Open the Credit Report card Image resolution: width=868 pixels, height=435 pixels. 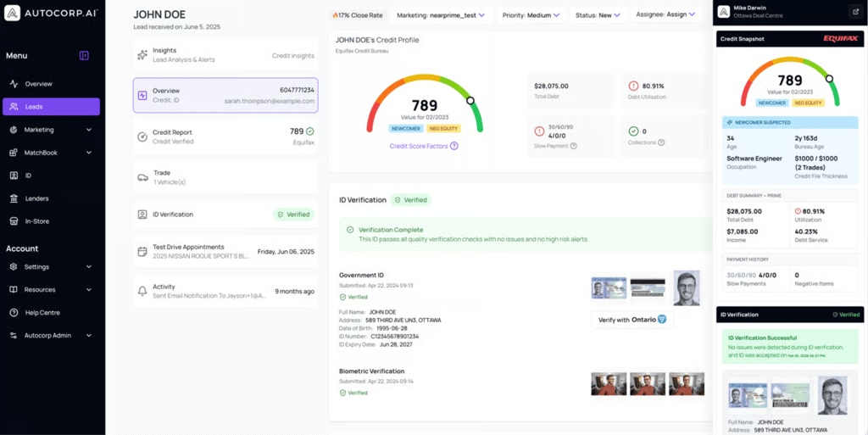[225, 137]
